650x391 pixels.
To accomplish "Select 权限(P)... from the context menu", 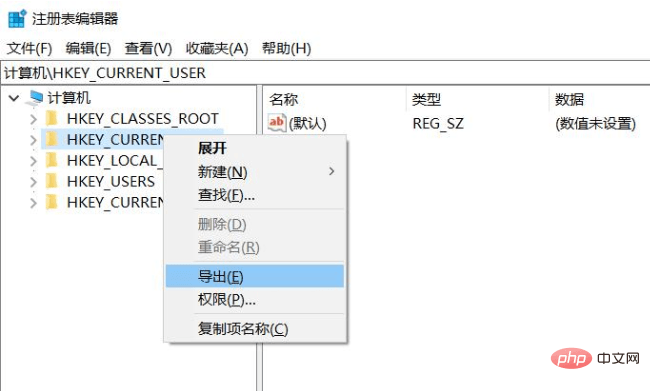I will [255, 299].
